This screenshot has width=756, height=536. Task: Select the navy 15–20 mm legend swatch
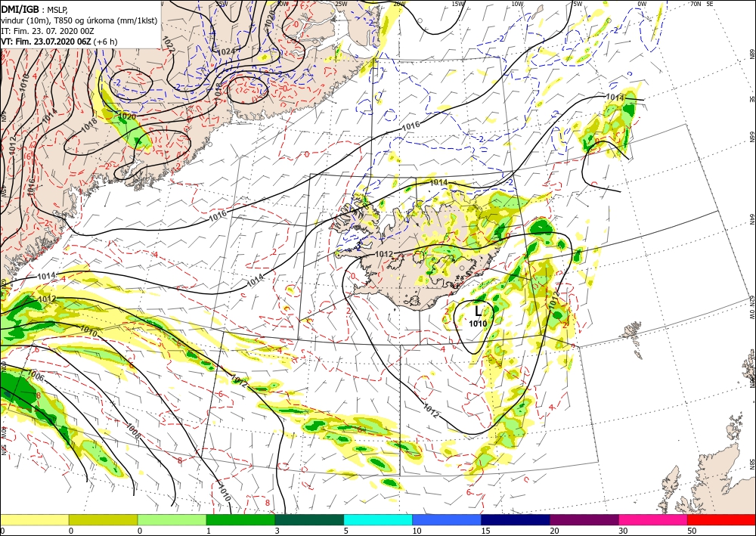click(x=516, y=519)
